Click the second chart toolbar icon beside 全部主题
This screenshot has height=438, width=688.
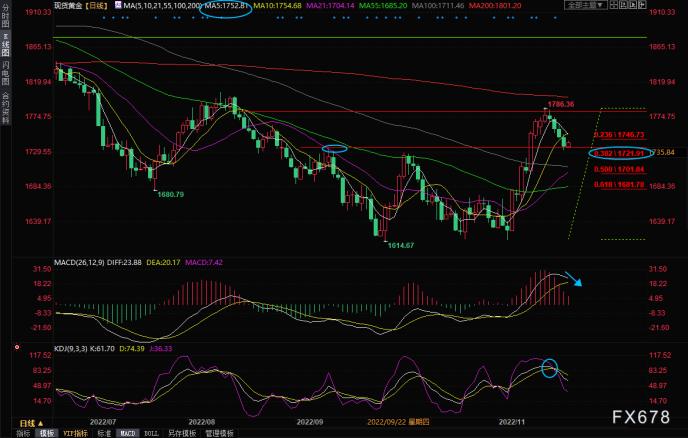point(623,5)
